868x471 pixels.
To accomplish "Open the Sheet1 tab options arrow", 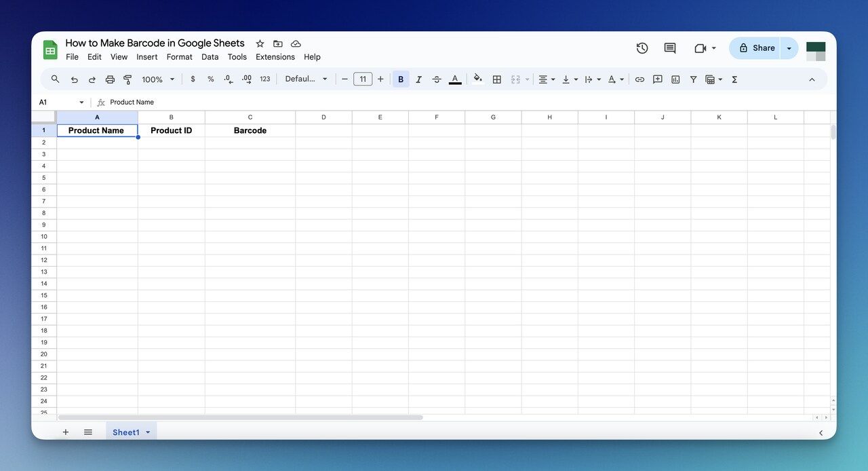I will click(148, 432).
